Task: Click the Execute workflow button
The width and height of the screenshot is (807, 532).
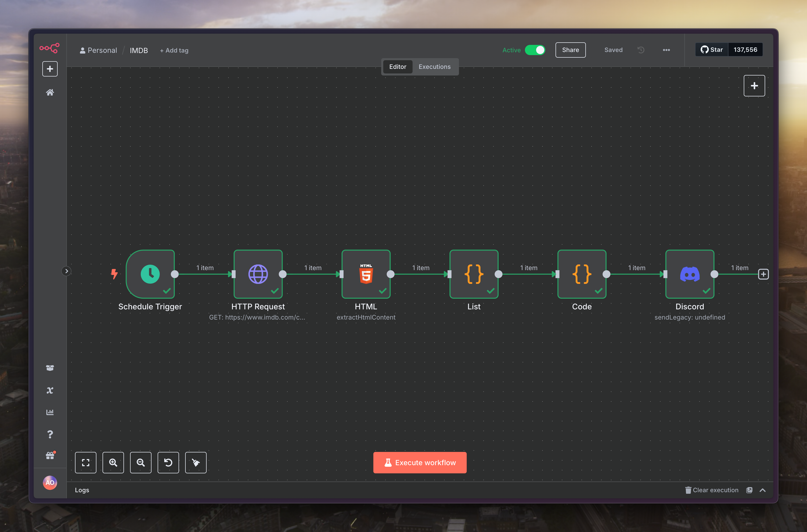Action: (420, 462)
